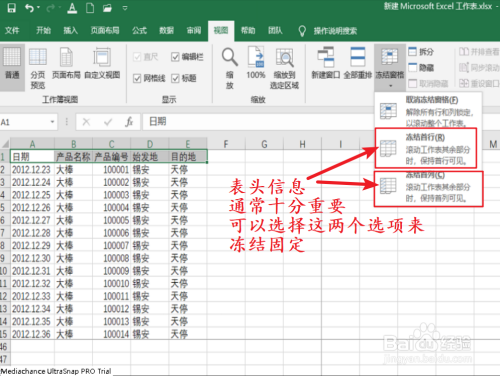Choose 取消冻结窗格 menu option
The width and height of the screenshot is (500, 376).
(x=428, y=111)
